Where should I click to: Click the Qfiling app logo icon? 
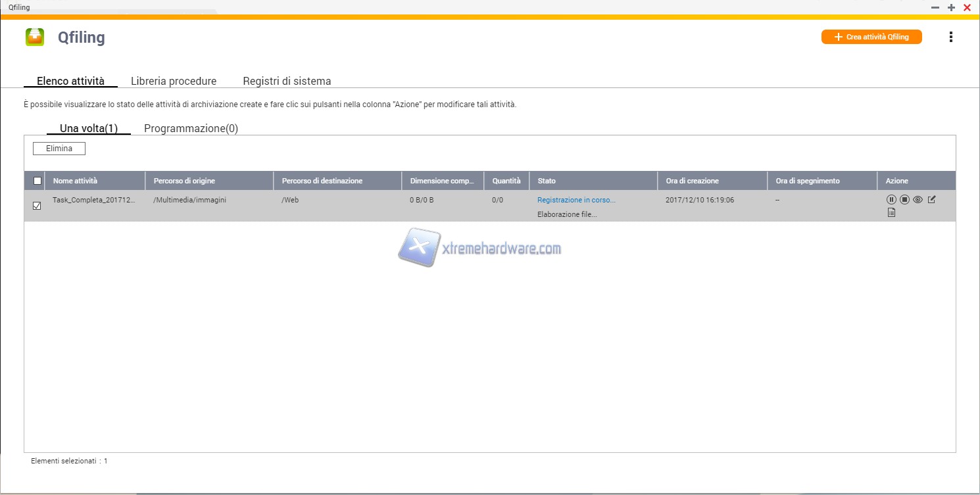click(35, 37)
